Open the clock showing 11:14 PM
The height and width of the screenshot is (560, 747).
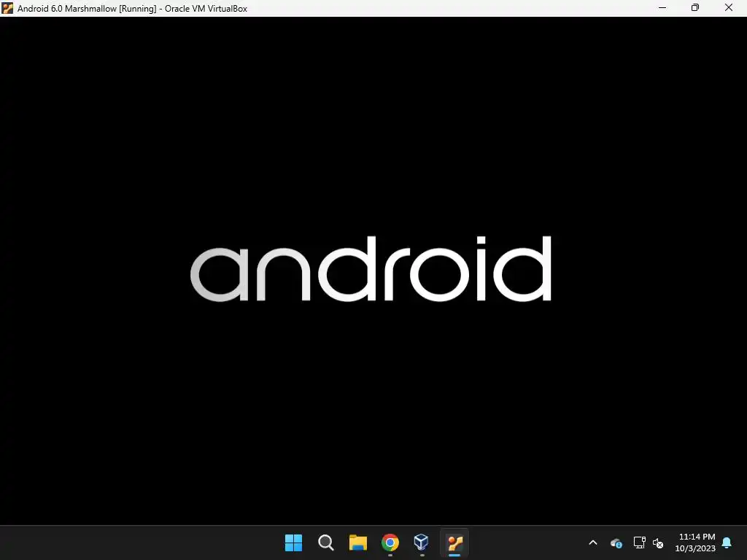[x=697, y=537]
